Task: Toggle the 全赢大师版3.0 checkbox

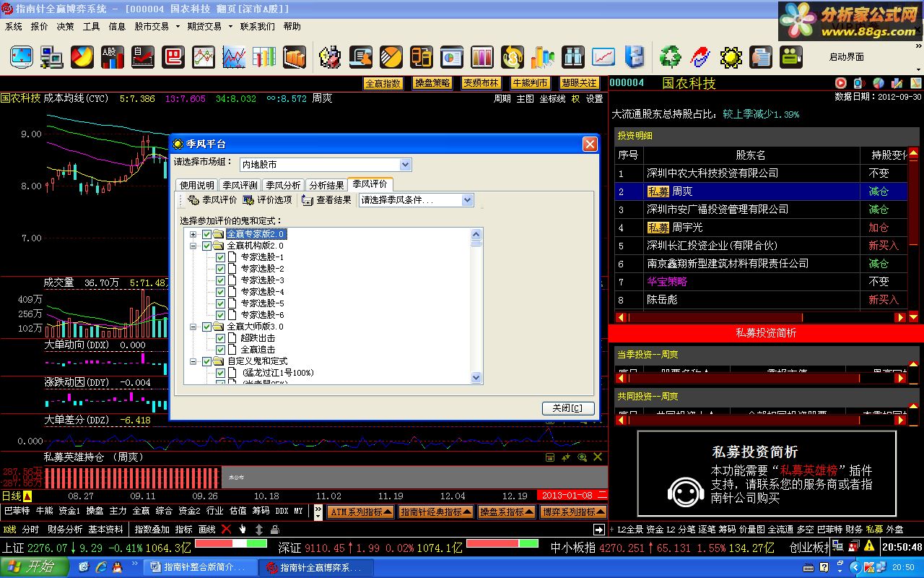Action: coord(207,327)
